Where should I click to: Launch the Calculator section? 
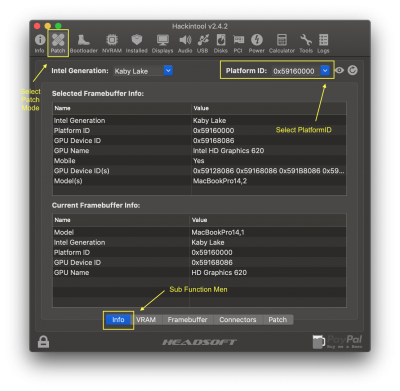click(x=282, y=43)
